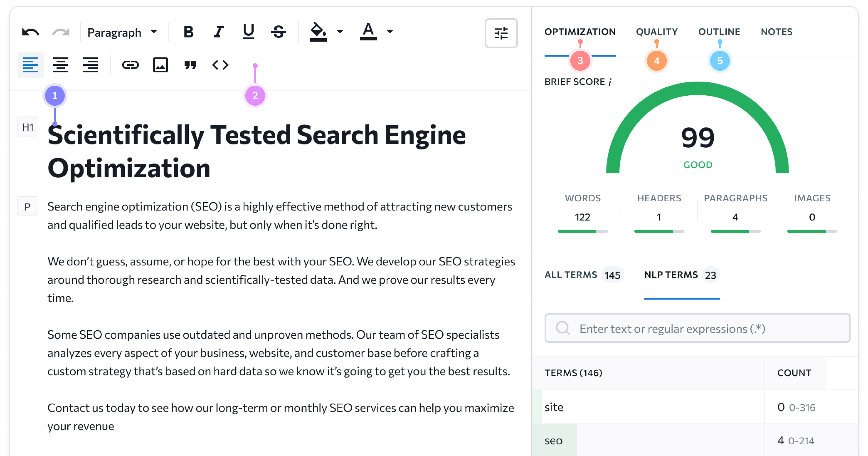Click the advanced settings toolbar button
The height and width of the screenshot is (456, 868).
501,33
